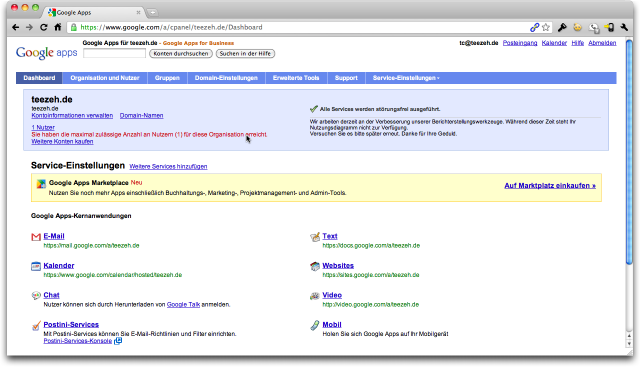Expand the Service-Einstellungen dropdown menu
Screen dimensions: 640x367
(x=406, y=78)
